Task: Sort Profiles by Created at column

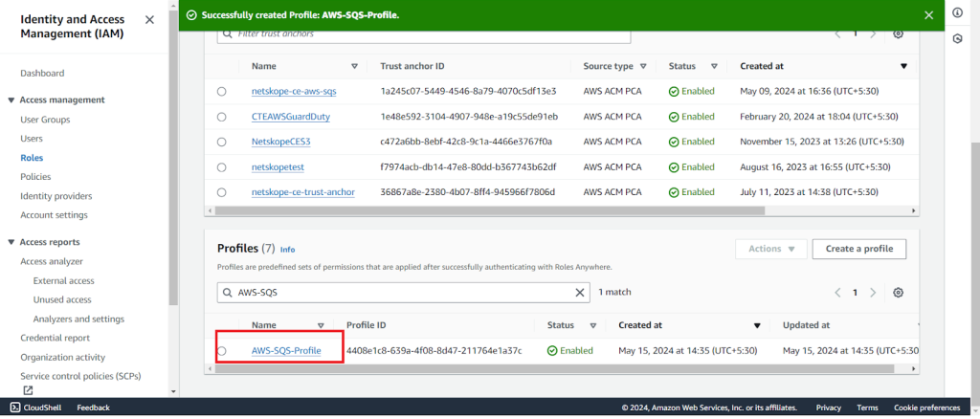Action: (x=757, y=325)
